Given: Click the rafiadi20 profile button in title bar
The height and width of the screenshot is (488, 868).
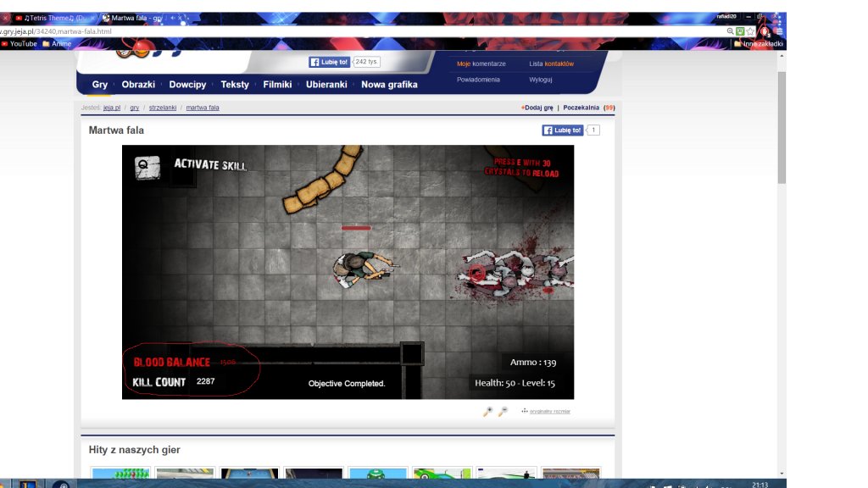Looking at the screenshot, I should (x=726, y=17).
